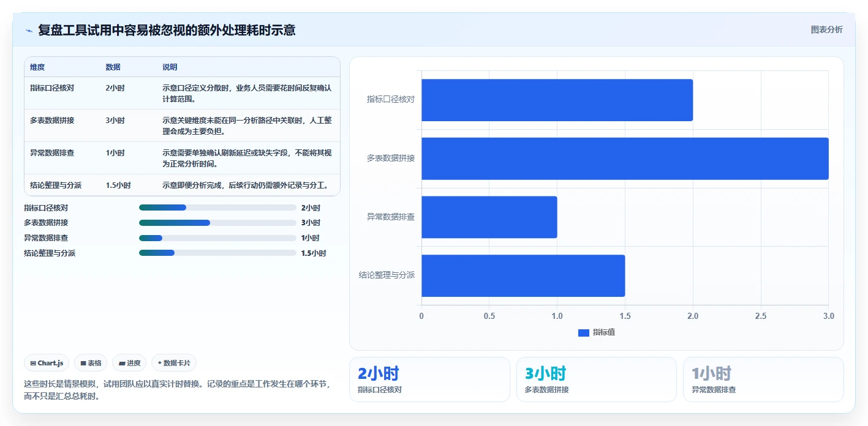Click the 维度 column header
The height and width of the screenshot is (426, 868).
click(37, 67)
